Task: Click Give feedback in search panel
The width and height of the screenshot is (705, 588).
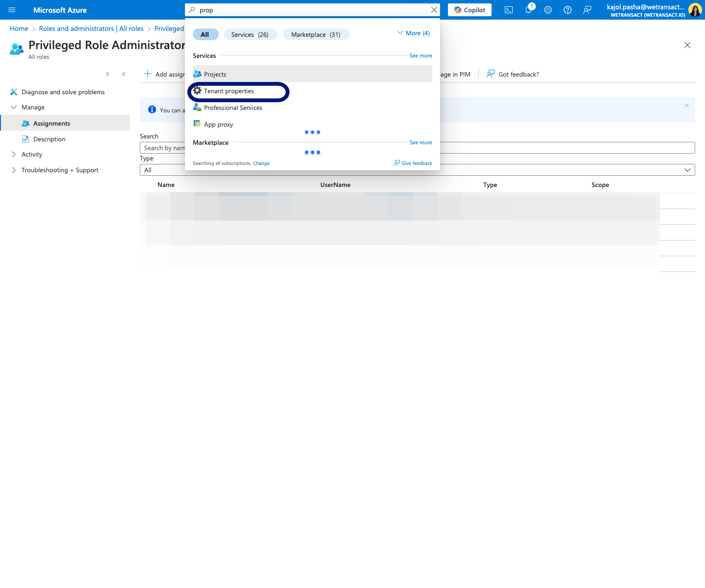Action: point(413,163)
